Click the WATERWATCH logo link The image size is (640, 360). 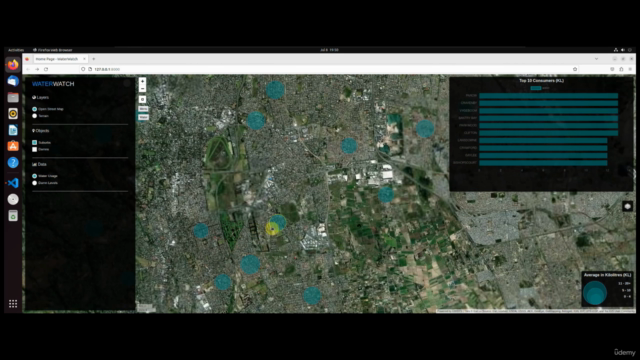(53, 84)
